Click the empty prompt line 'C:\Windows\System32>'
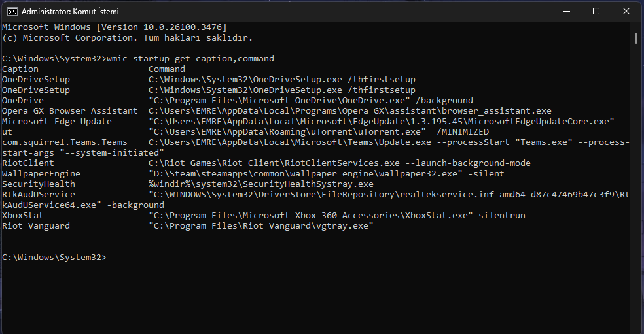This screenshot has width=644, height=334. 54,258
